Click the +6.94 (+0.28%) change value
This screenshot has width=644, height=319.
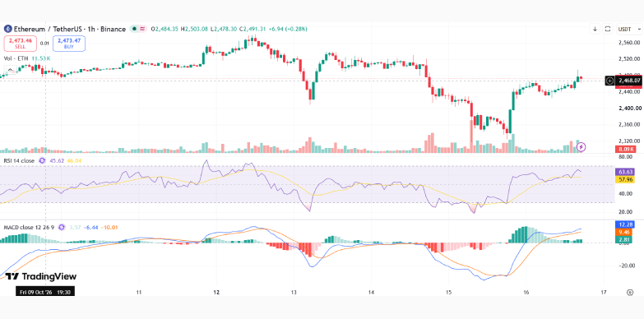[x=289, y=29]
